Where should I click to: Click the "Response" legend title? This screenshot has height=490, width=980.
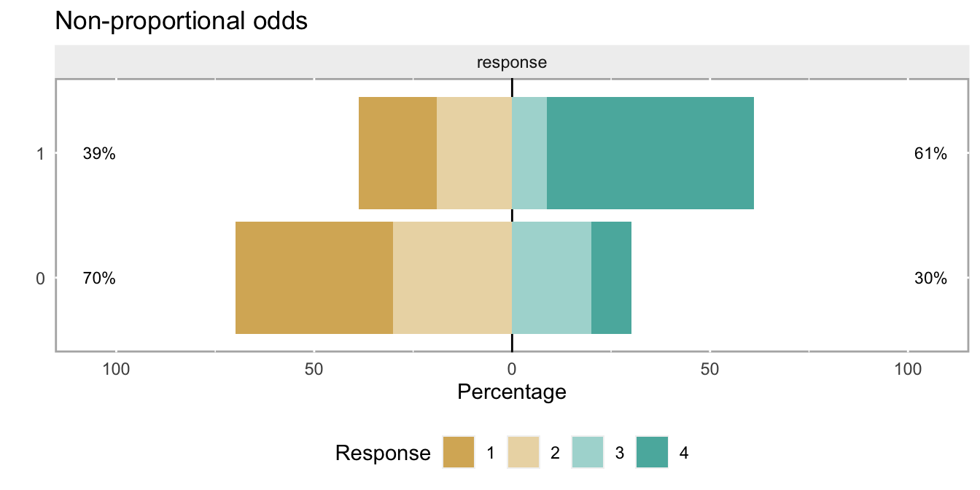[x=383, y=454]
